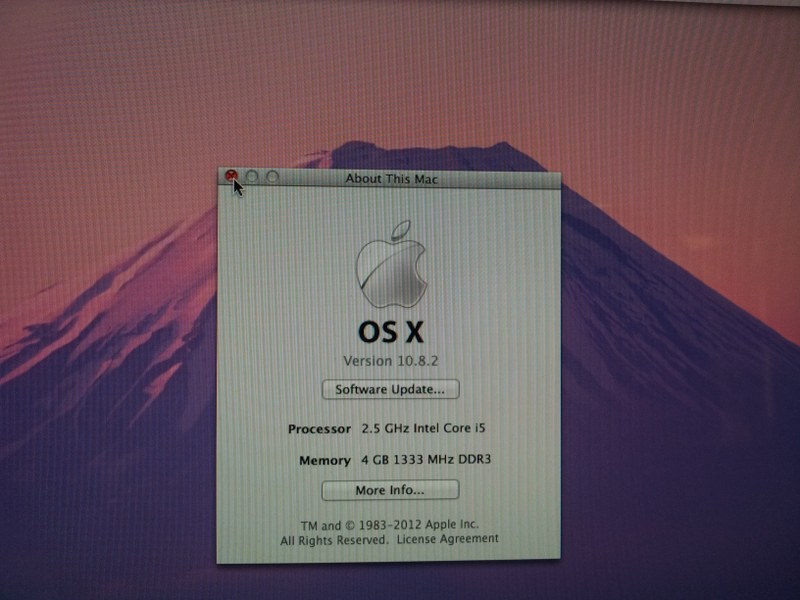Minimize the About This Mac window

(x=252, y=177)
